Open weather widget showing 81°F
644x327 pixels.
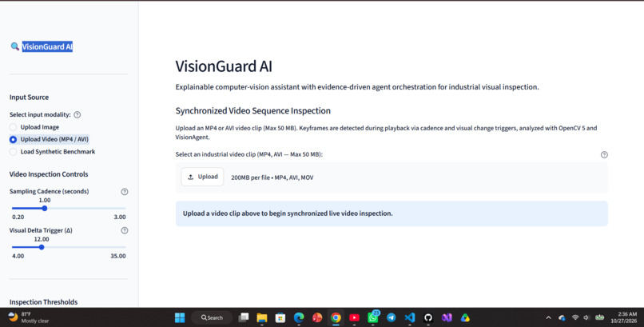pyautogui.click(x=29, y=317)
